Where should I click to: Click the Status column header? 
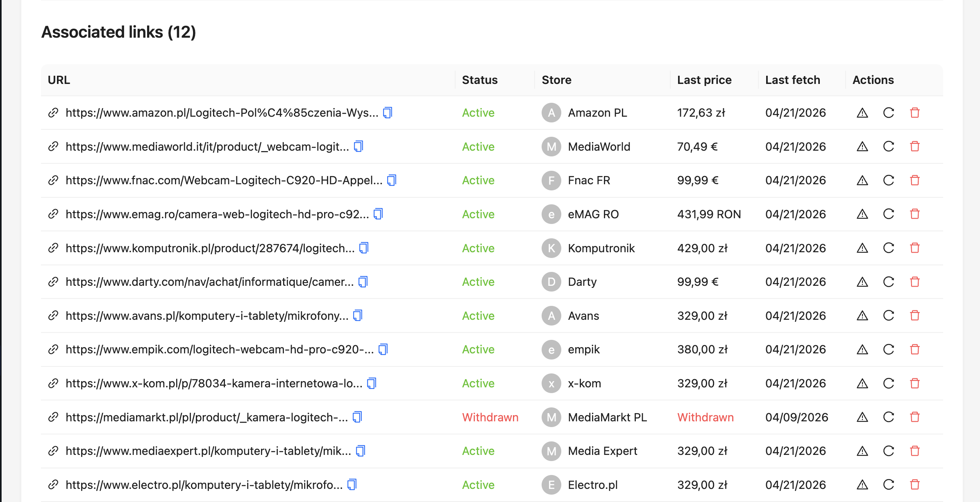click(x=479, y=80)
